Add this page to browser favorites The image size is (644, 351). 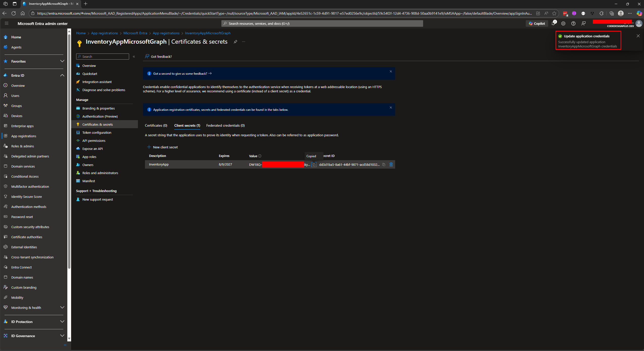[554, 13]
